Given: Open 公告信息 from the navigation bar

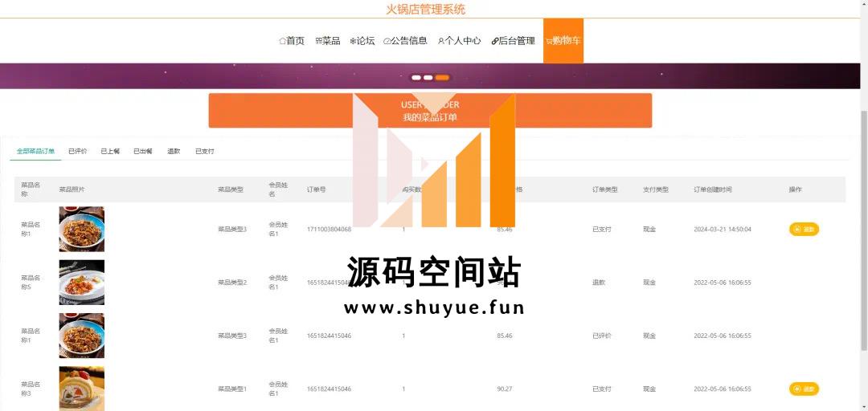Looking at the screenshot, I should tap(405, 40).
